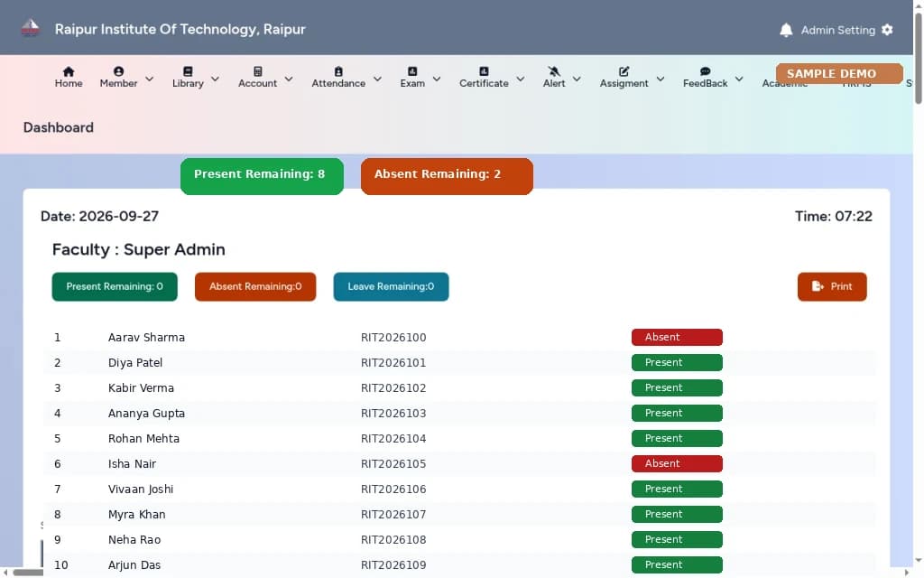Image resolution: width=924 pixels, height=578 pixels.
Task: Click Arjun Das's Present status
Action: pyautogui.click(x=677, y=565)
